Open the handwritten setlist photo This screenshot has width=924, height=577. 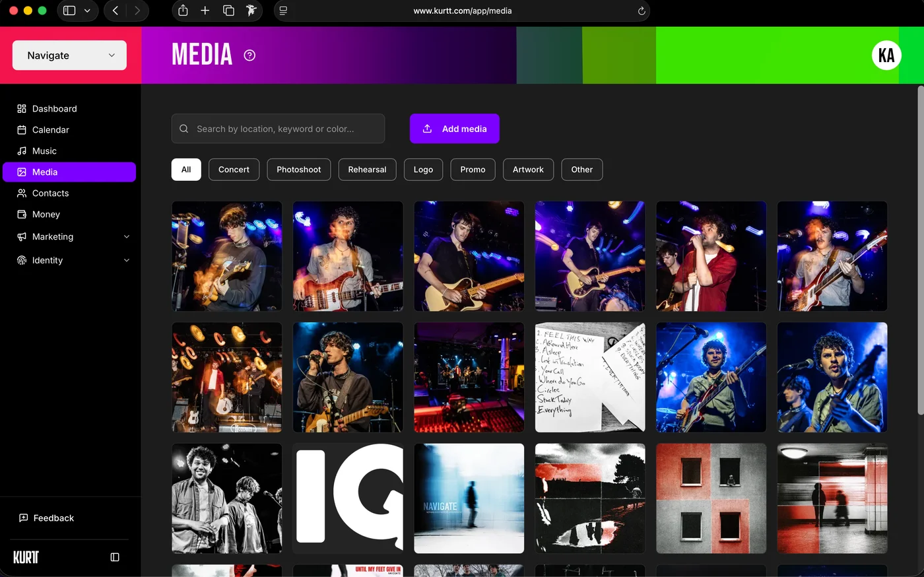(590, 378)
